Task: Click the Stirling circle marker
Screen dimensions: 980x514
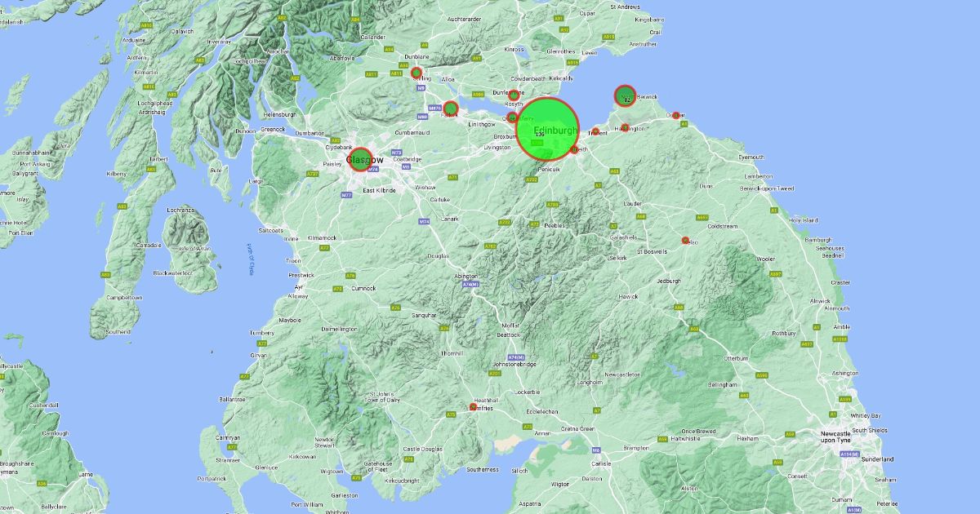Action: (x=416, y=73)
